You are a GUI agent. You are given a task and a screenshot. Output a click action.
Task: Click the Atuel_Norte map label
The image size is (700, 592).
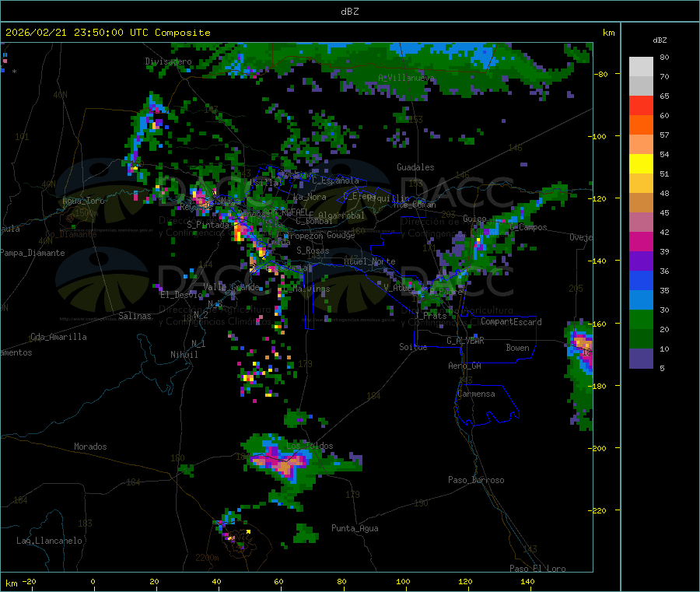(x=369, y=261)
